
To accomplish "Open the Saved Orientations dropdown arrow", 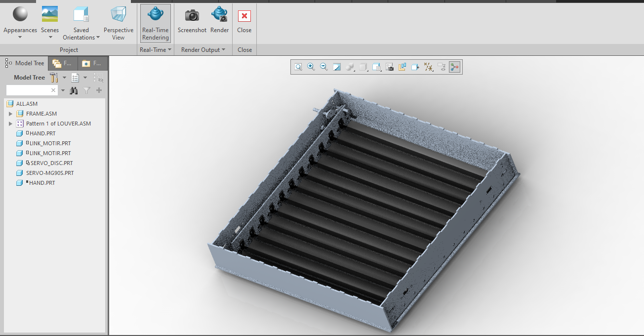I will pyautogui.click(x=98, y=38).
